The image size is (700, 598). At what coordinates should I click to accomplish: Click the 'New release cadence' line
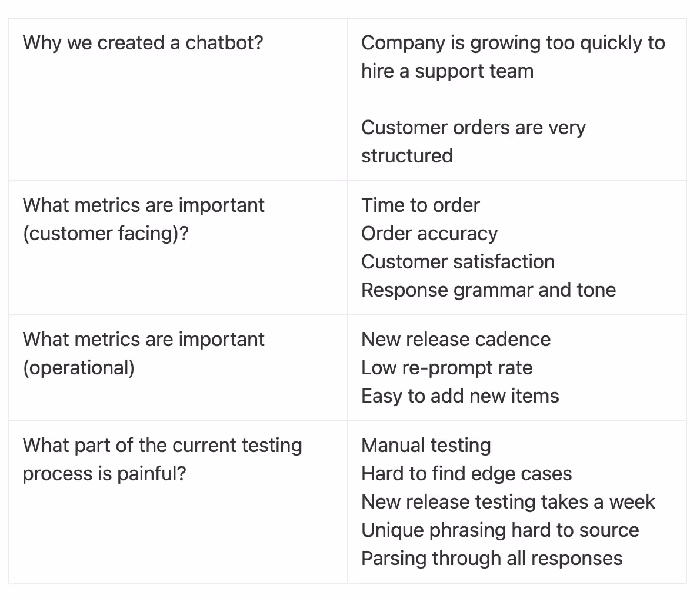click(x=456, y=340)
